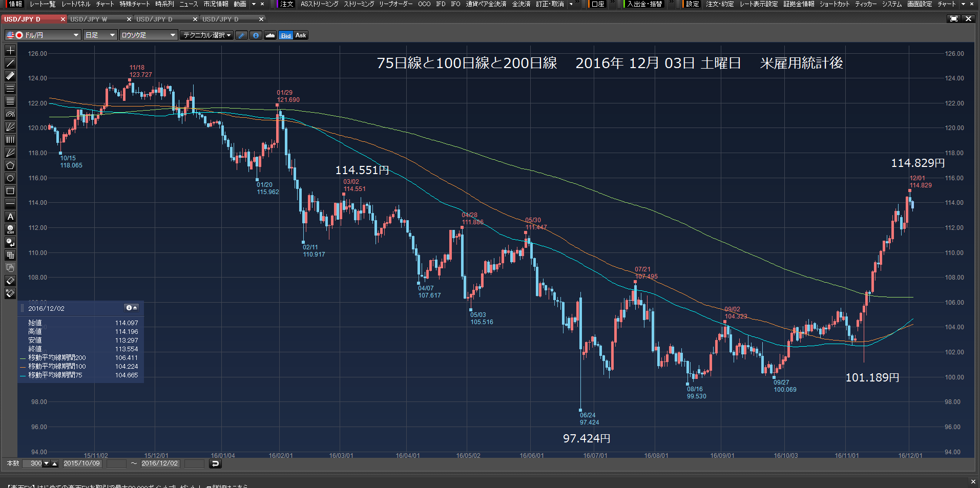Expand the 設定 menu group overflow arrow
Viewport: 980px width, 488px height.
pyautogui.click(x=964, y=4)
